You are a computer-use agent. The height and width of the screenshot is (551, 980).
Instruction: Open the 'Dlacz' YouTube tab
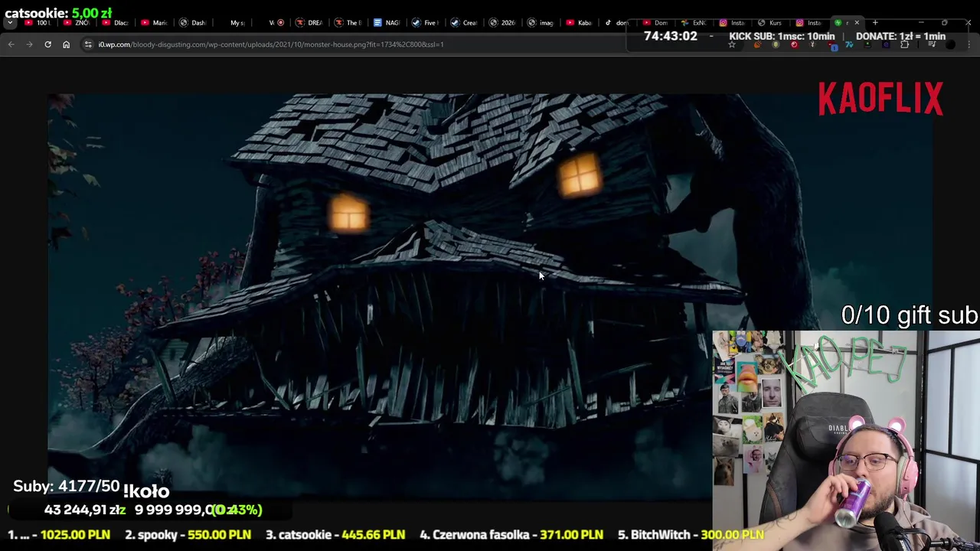click(x=116, y=23)
